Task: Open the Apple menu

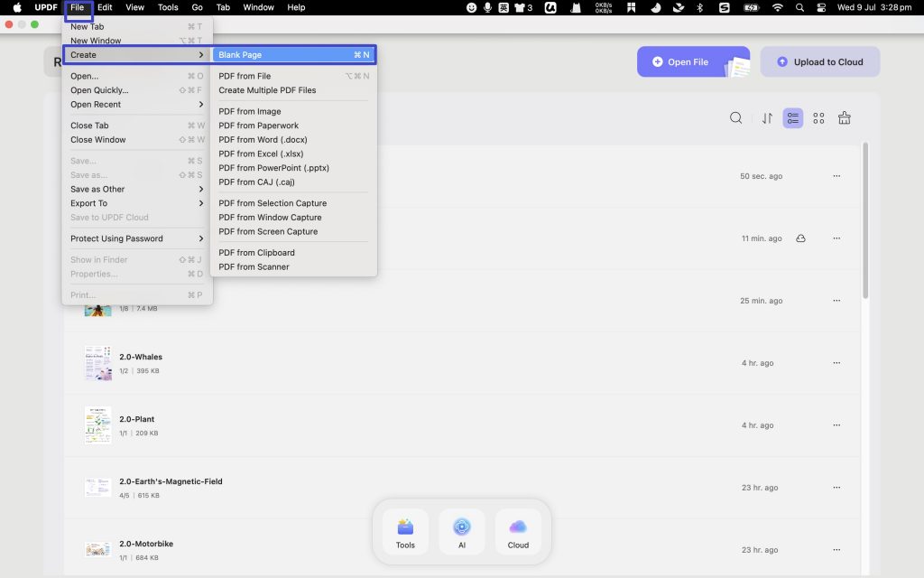Action: coord(17,7)
